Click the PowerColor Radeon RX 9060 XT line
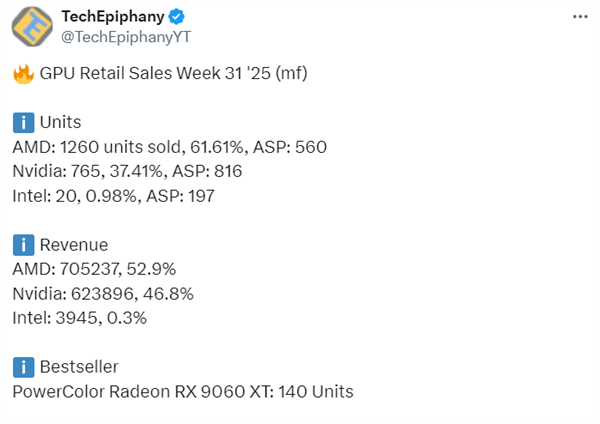 click(x=183, y=391)
